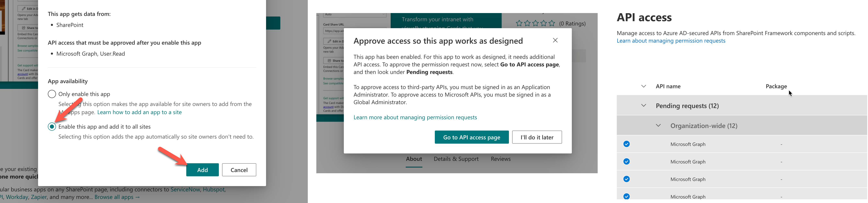The image size is (868, 203).
Task: Follow 'Learn about managing permission requests' on API access page
Action: coord(671,41)
